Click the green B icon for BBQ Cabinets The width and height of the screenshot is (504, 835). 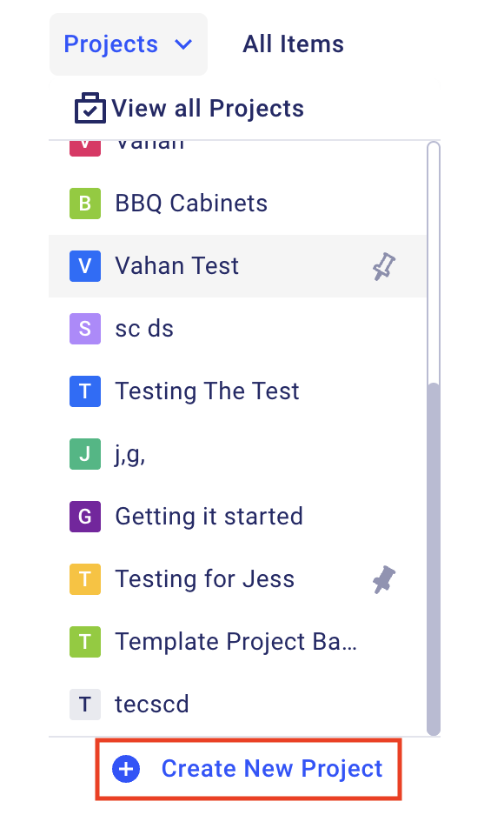85,204
